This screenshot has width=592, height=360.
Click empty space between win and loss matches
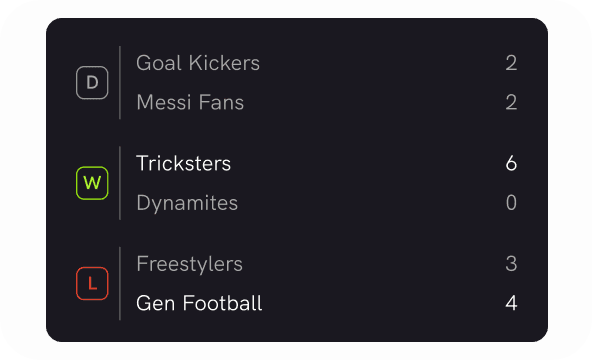click(297, 233)
